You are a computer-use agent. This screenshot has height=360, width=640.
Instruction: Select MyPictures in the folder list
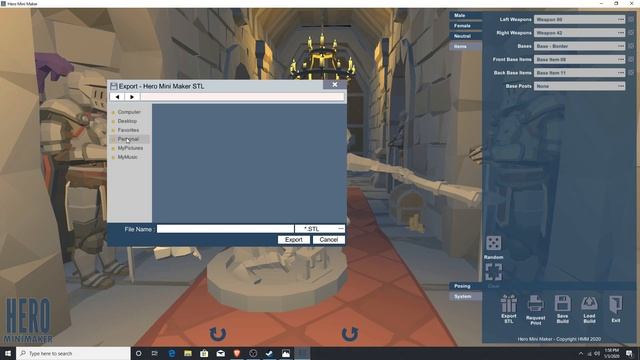click(129, 148)
